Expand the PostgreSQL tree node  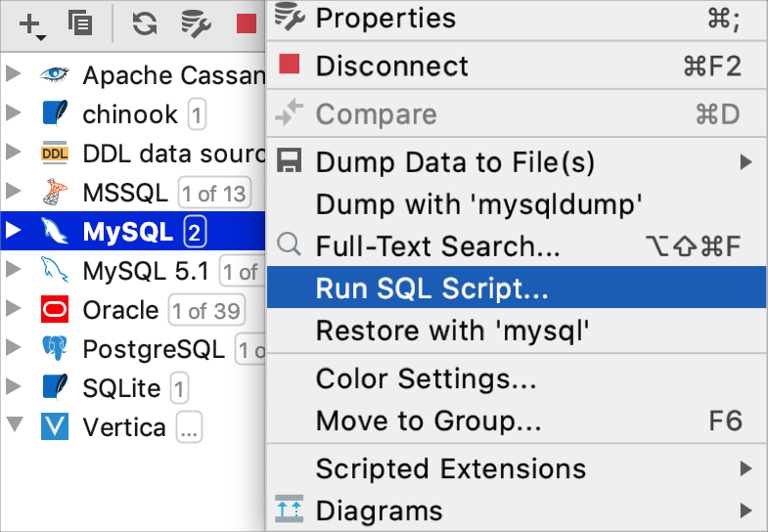tap(14, 348)
